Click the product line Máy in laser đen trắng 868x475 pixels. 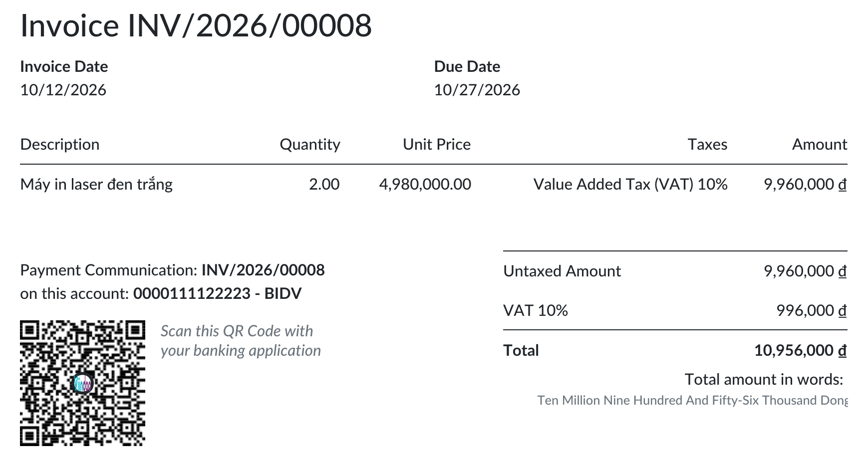[x=96, y=184]
